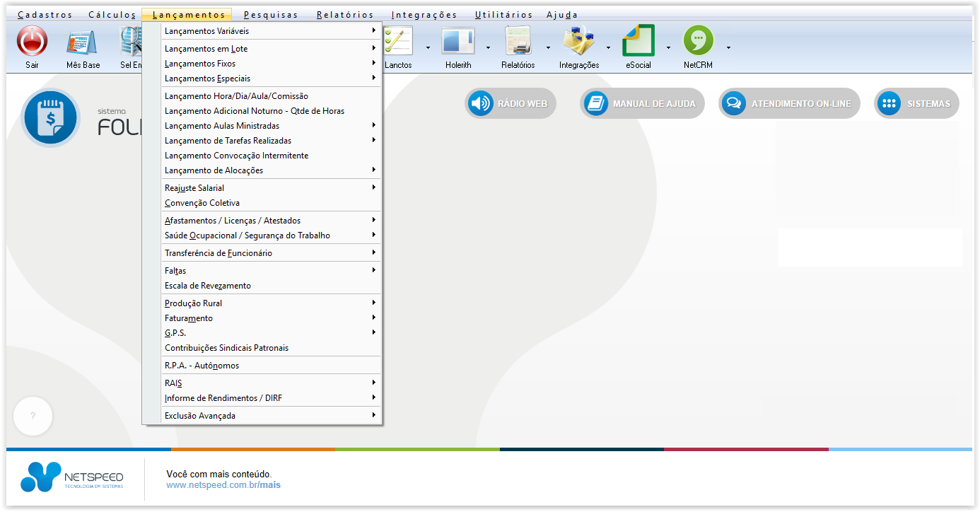
Task: Expand Afastamentos / Licenças / Atestados submenu
Action: 272,221
